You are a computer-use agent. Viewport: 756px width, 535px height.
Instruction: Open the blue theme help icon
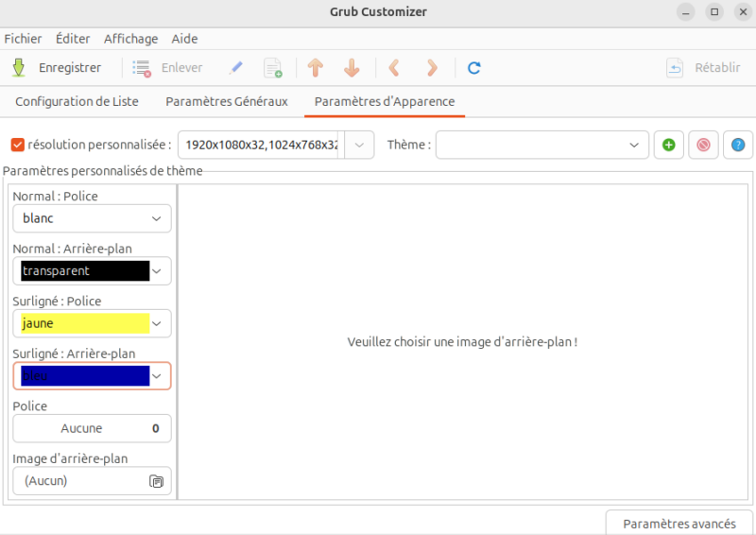738,145
